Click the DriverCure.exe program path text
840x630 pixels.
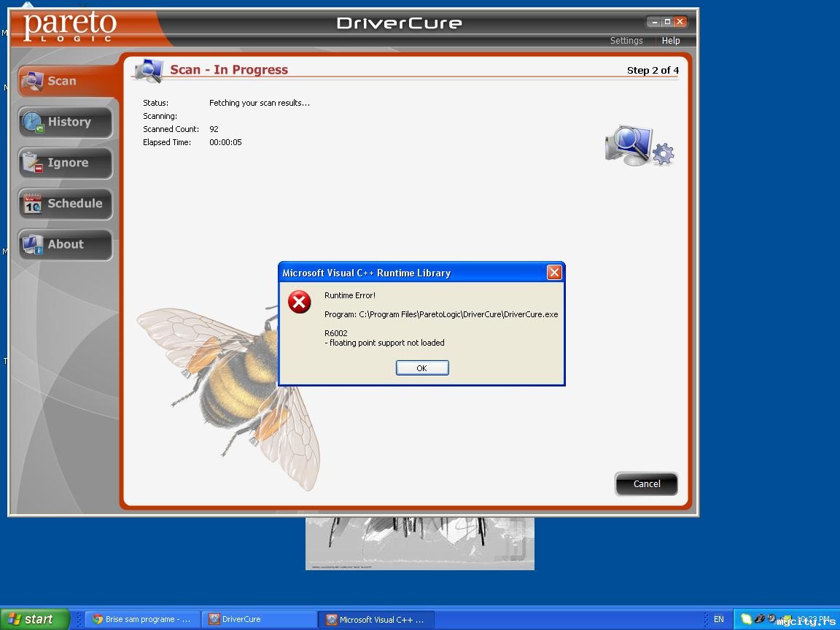pyautogui.click(x=441, y=314)
